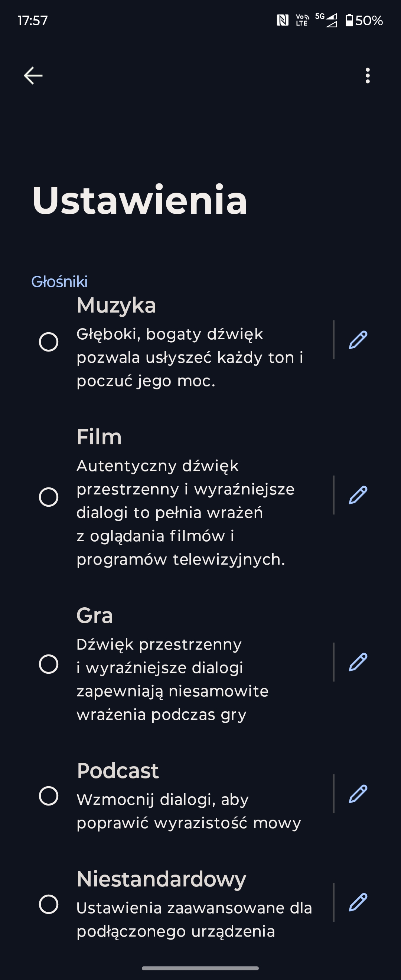
Task: Go back using the arrow icon
Action: tap(33, 75)
